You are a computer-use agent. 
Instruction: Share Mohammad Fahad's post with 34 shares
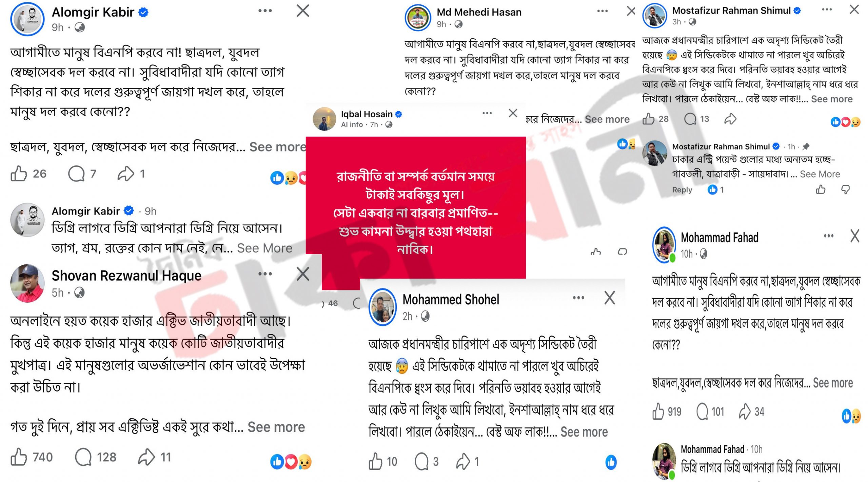[x=745, y=411]
